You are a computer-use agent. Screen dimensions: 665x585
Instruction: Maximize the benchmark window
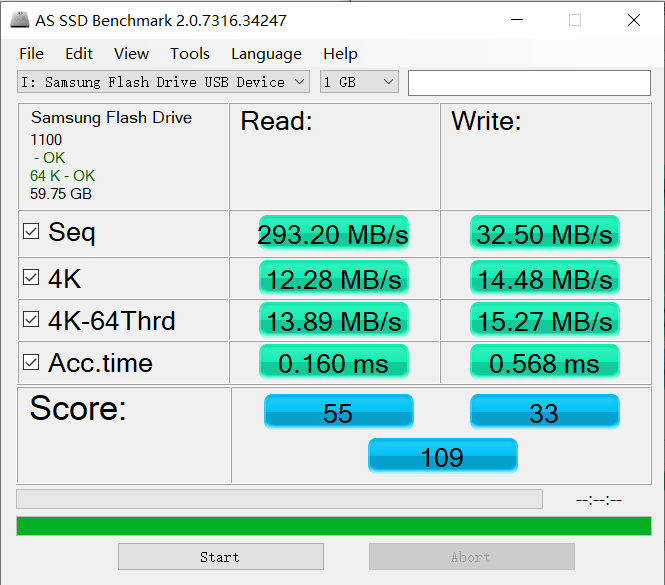[x=575, y=20]
